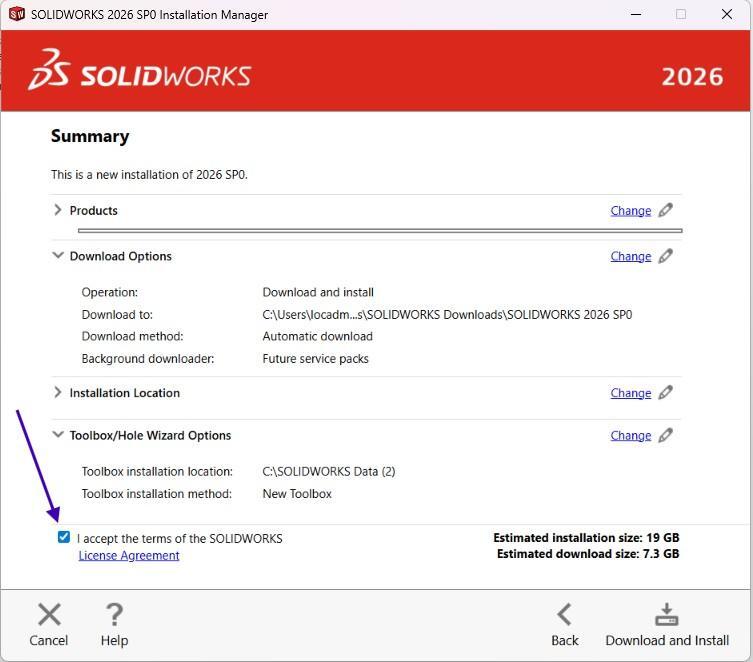Click 'C:\SOLIDWORKS Data (2)' toolbox location
Image resolution: width=753 pixels, height=662 pixels.
click(329, 471)
